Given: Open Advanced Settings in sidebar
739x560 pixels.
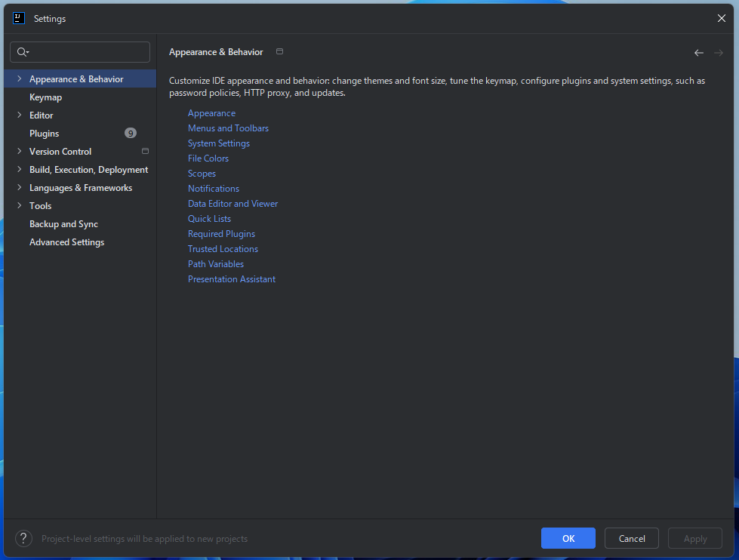Looking at the screenshot, I should click(x=66, y=242).
